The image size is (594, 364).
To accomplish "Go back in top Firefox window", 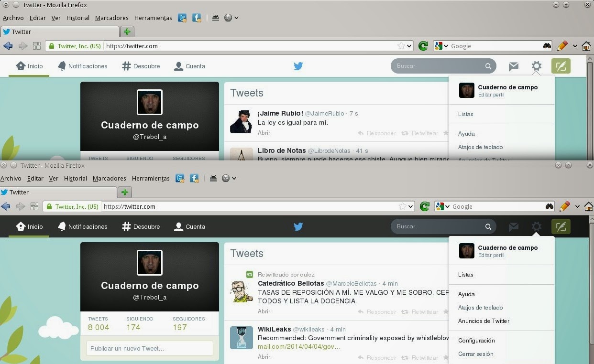I will 8,46.
